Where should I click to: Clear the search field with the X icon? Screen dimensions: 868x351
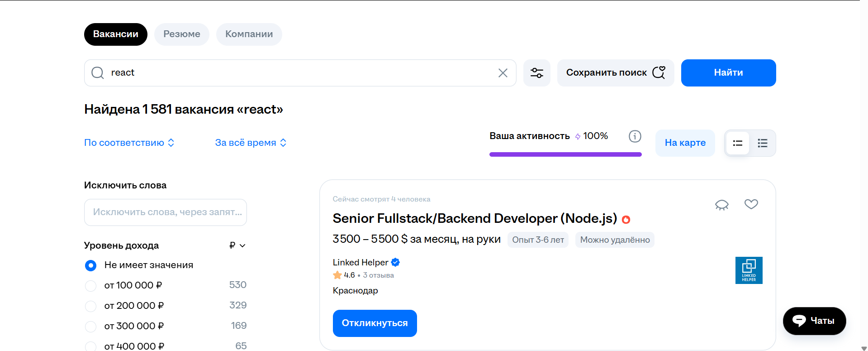pos(503,73)
